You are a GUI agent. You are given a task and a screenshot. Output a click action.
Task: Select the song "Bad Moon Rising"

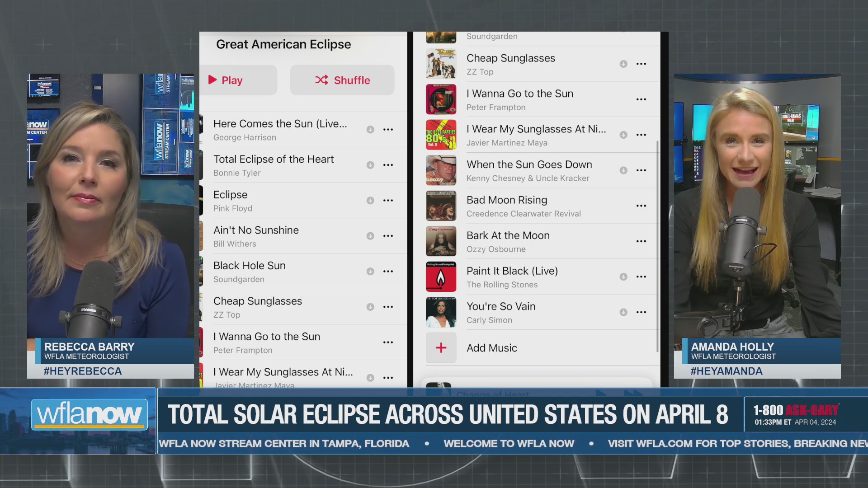507,200
